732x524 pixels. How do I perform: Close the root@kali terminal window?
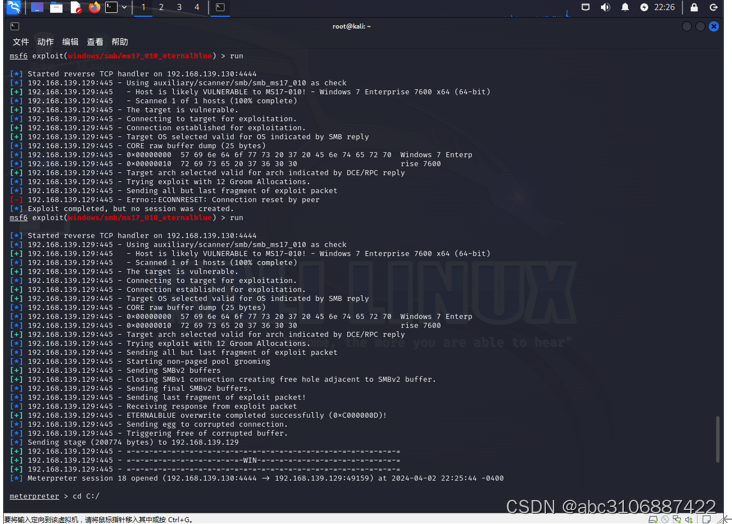714,26
